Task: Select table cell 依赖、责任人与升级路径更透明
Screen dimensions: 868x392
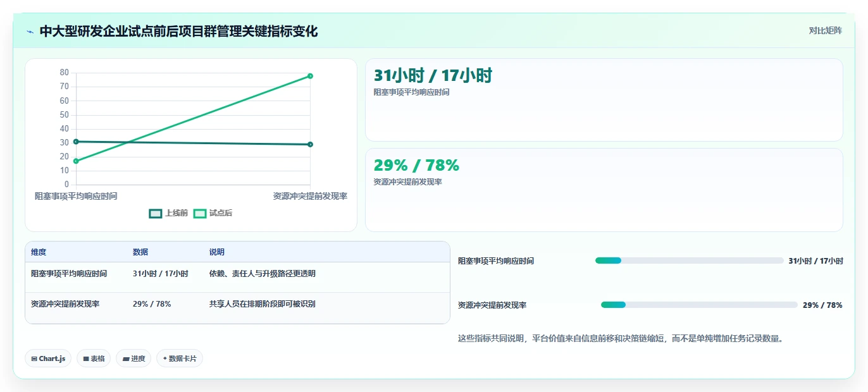Action: pos(263,274)
